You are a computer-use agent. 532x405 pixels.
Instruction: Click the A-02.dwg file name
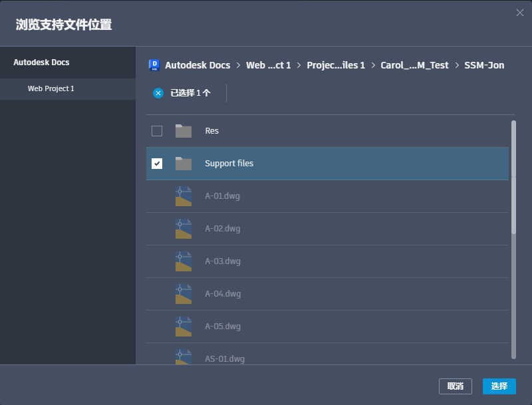click(x=223, y=229)
